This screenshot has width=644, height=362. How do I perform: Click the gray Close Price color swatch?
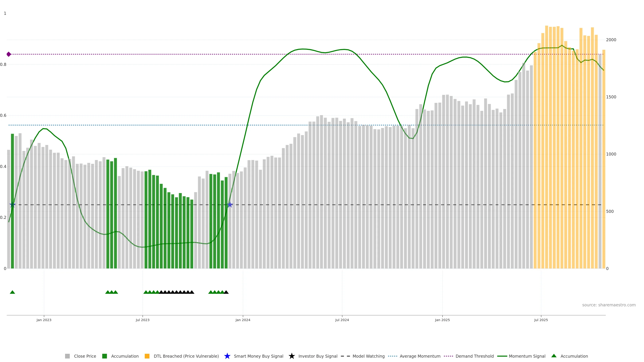[67, 356]
